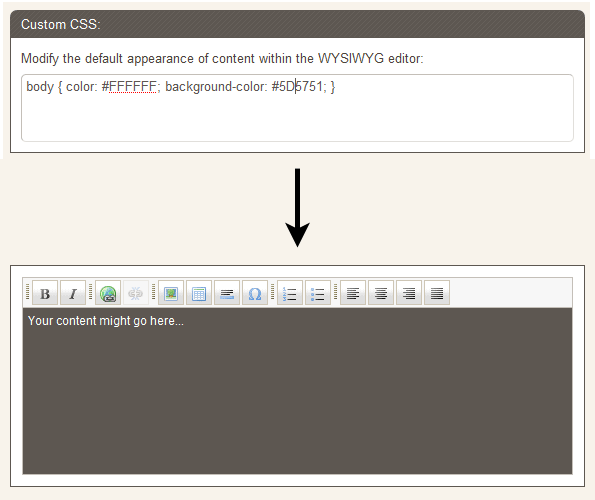The height and width of the screenshot is (500, 595).
Task: Open special characters with Omega icon
Action: pyautogui.click(x=255, y=293)
